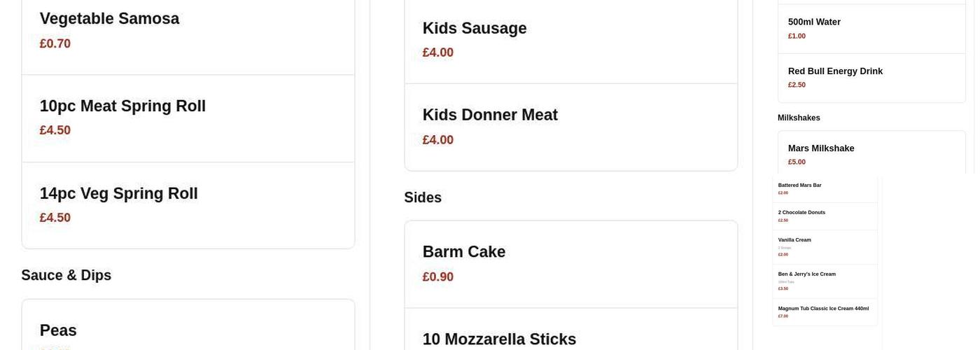This screenshot has width=980, height=350.
Task: Open the Mars Milkshake item
Action: [871, 155]
